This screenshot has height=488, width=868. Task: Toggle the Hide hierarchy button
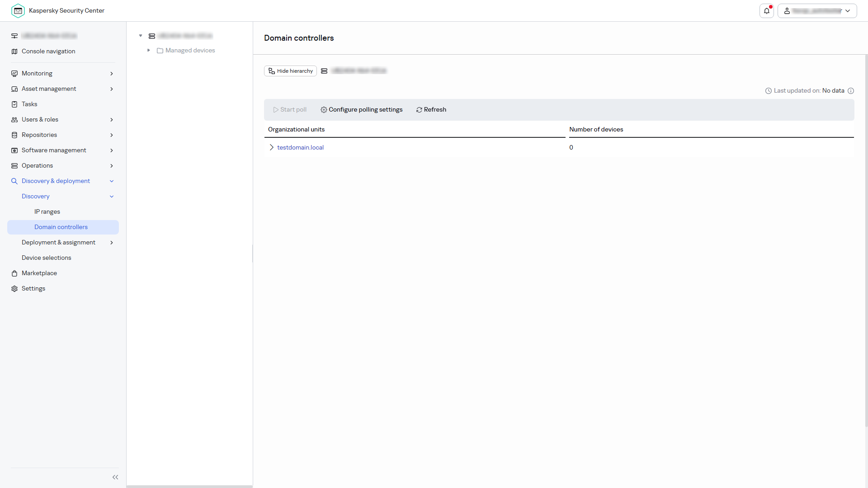coord(290,71)
